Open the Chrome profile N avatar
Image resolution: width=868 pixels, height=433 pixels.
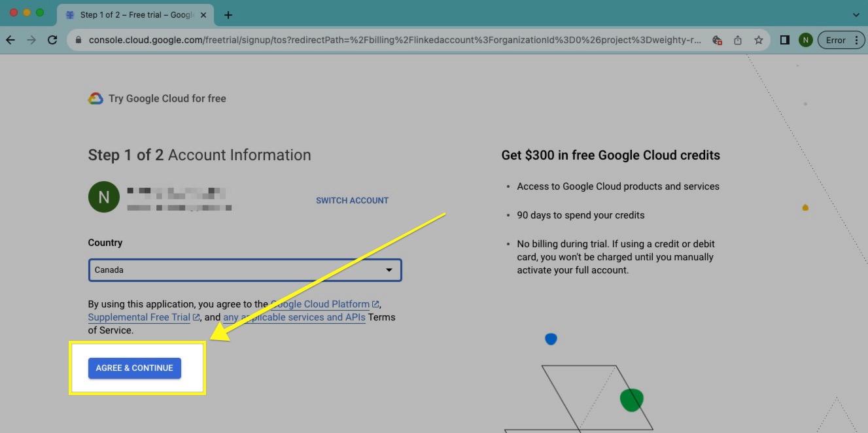[x=805, y=40]
